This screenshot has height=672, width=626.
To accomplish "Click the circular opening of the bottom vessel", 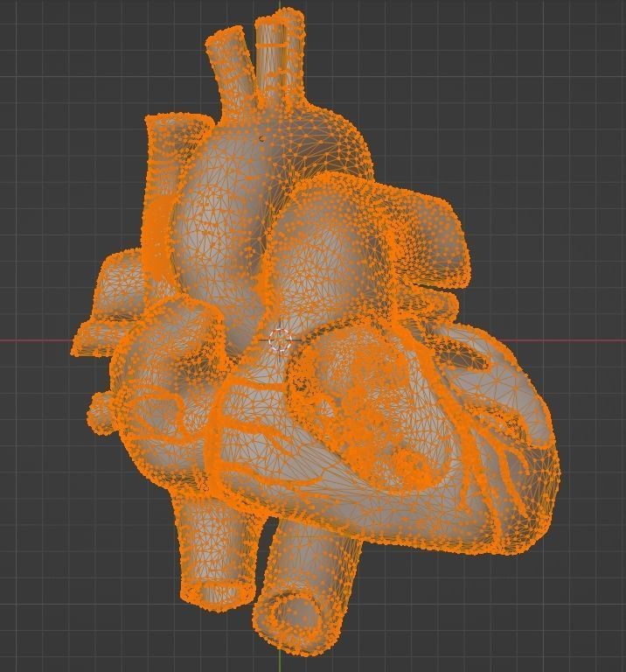I will [x=297, y=616].
